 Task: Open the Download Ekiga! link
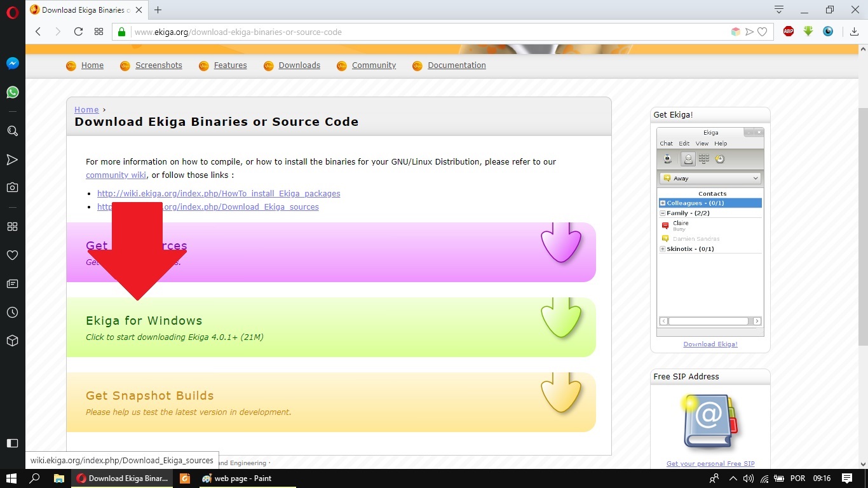pyautogui.click(x=710, y=344)
